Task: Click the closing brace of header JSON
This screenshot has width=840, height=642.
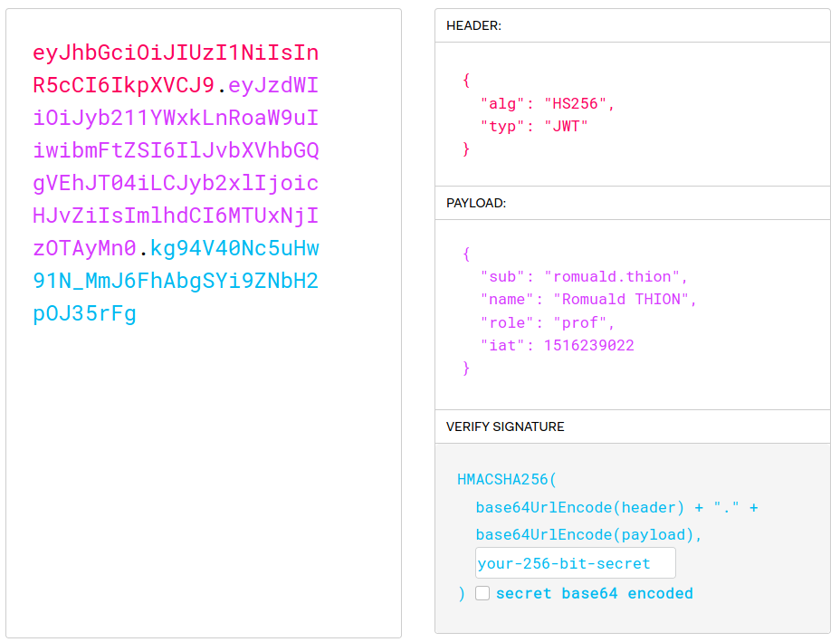Action: click(466, 149)
